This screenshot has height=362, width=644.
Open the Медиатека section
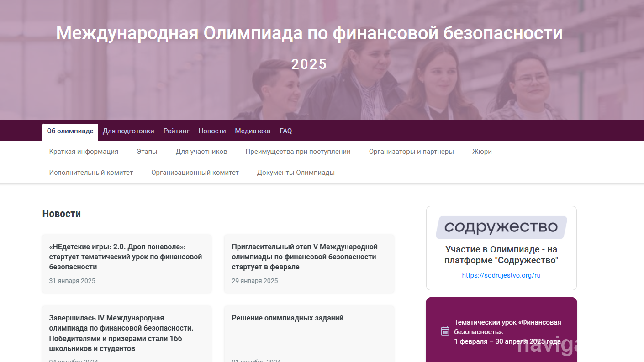(x=253, y=131)
